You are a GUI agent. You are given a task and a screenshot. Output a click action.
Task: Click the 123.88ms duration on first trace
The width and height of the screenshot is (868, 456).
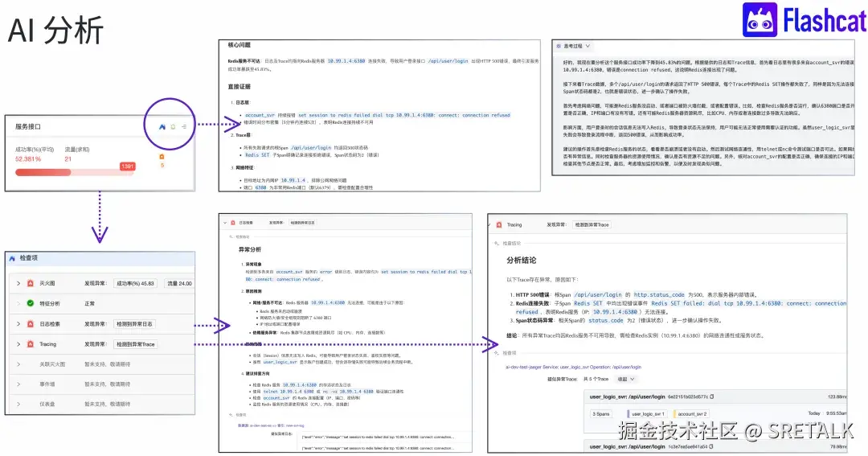[x=837, y=396]
